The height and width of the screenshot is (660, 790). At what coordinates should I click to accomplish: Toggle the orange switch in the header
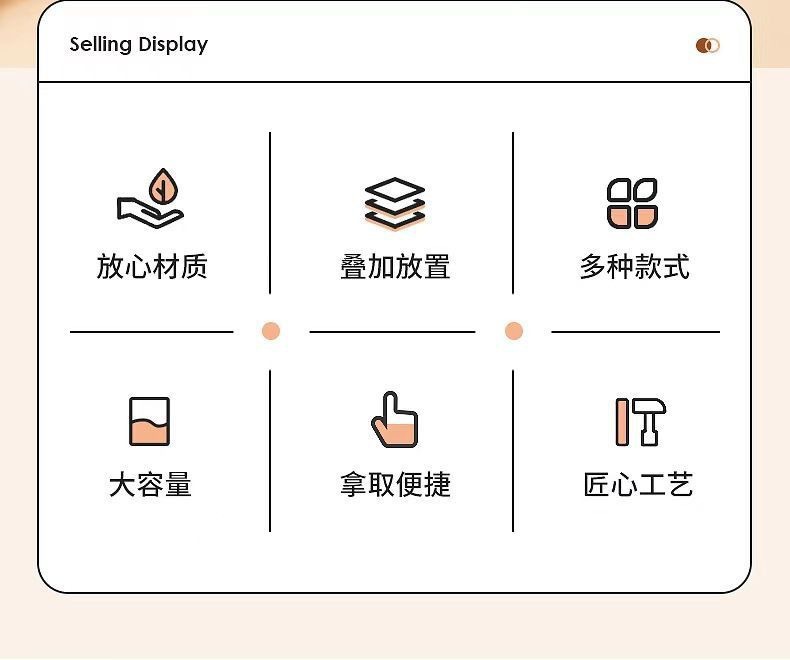pos(707,45)
